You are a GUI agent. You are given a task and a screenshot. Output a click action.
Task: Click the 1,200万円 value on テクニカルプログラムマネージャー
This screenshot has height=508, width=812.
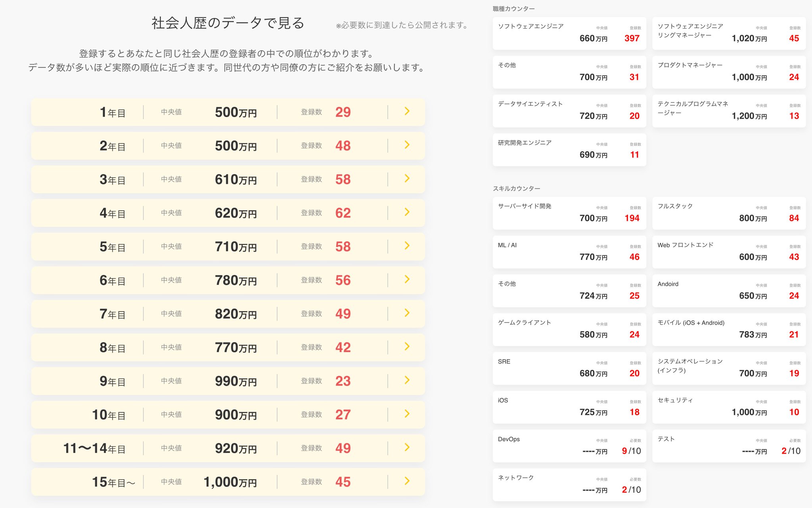(x=749, y=116)
